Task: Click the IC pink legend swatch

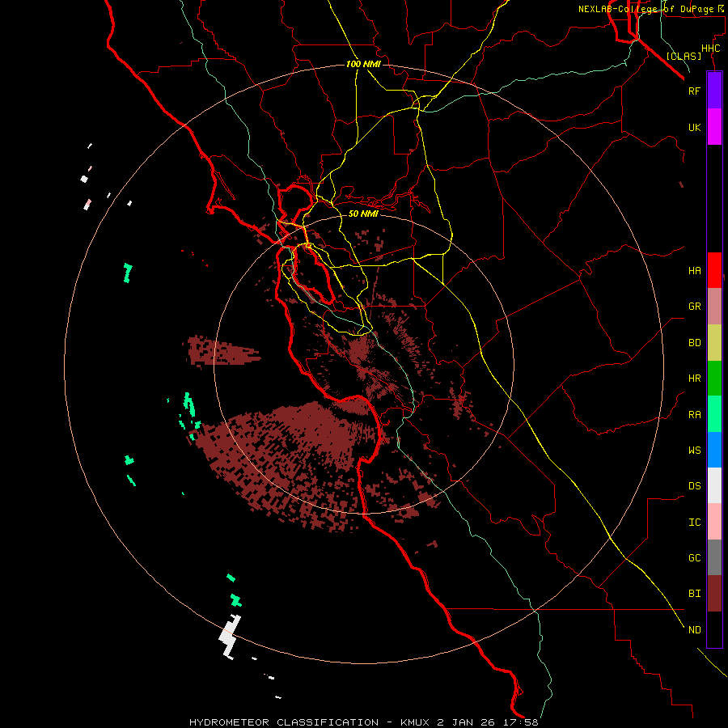Action: (x=714, y=522)
